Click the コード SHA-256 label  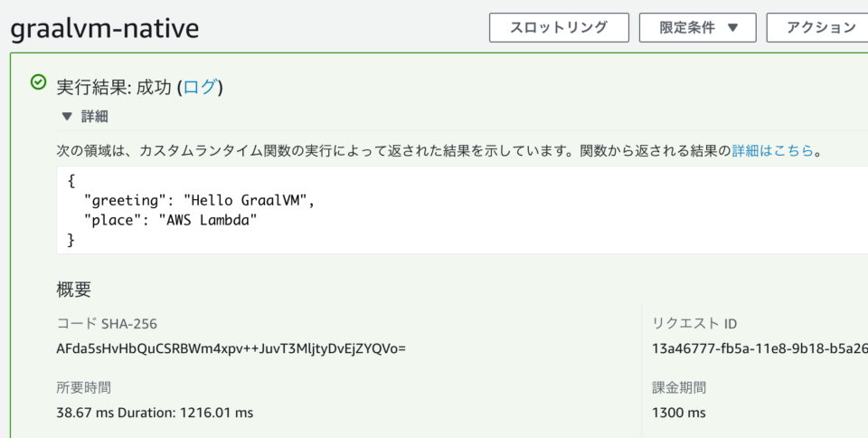[107, 324]
